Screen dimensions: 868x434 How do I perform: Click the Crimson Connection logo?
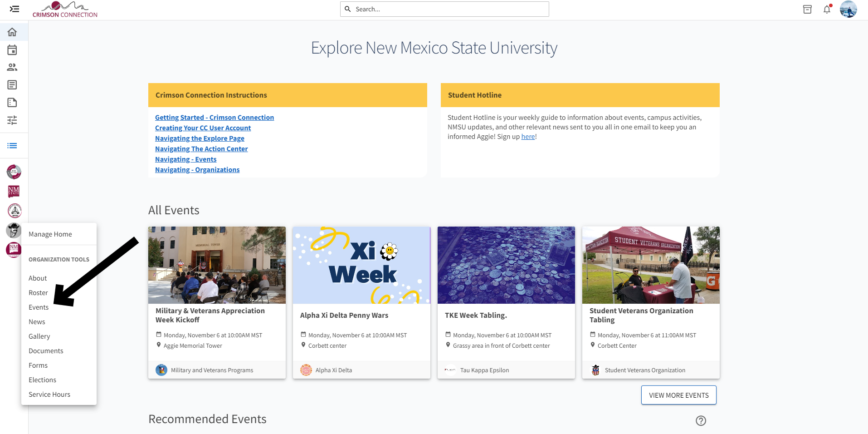tap(65, 9)
